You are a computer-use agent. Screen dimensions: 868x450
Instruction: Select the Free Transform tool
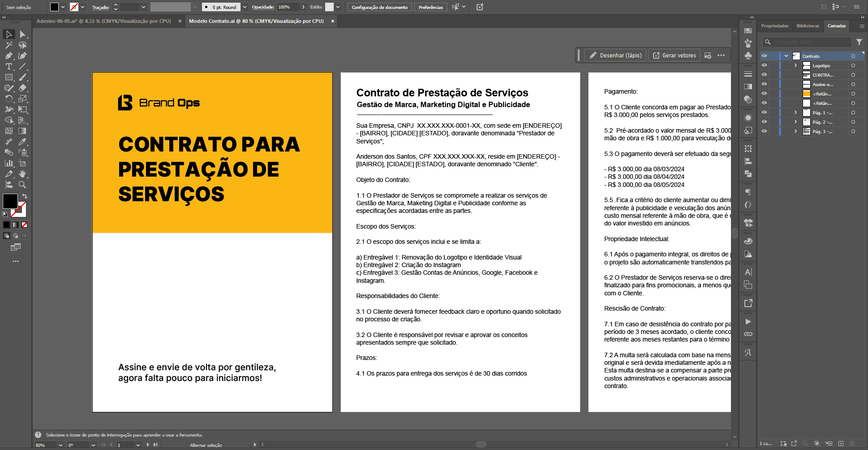23,110
